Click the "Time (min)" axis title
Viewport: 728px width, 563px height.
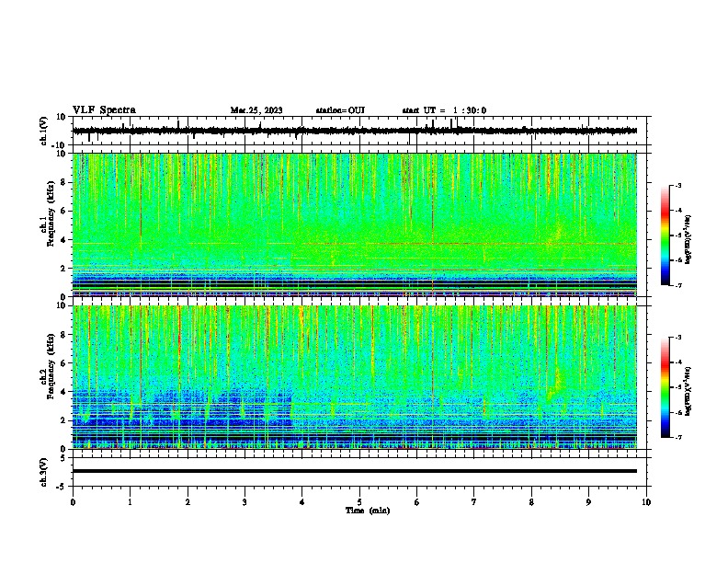pos(368,511)
